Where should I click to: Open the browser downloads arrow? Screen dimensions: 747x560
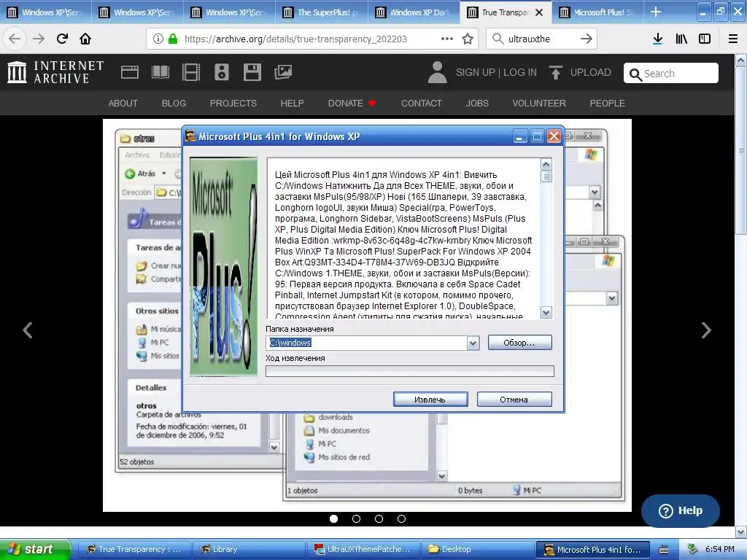[657, 39]
